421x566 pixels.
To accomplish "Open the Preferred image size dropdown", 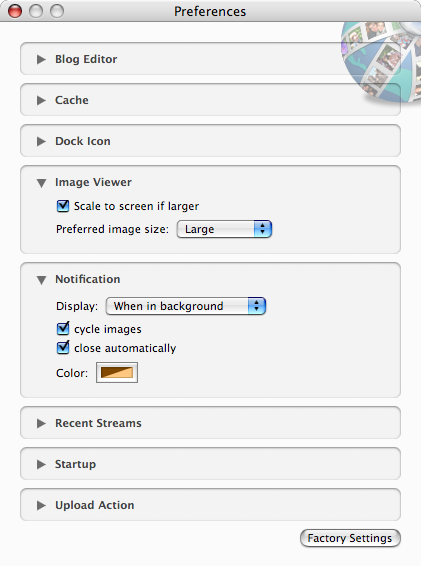I will coord(224,229).
